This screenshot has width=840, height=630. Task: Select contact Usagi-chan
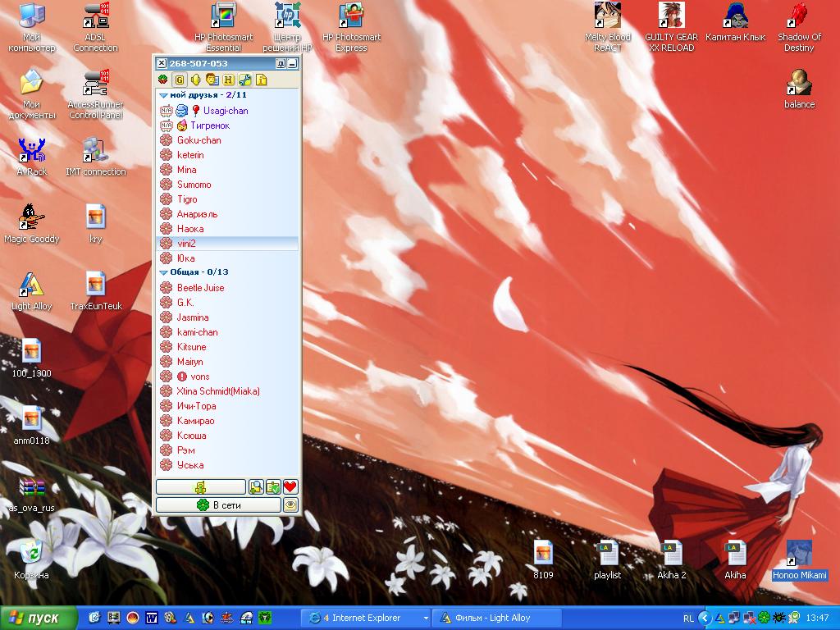click(228, 111)
